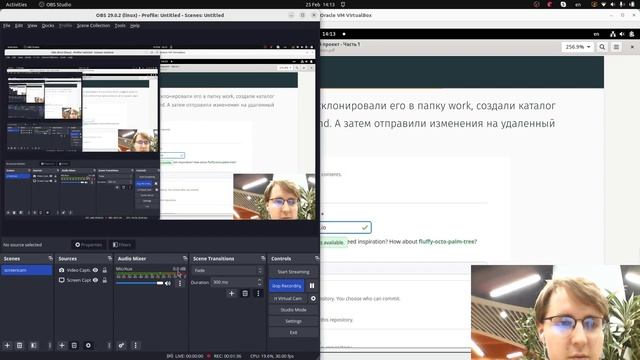
Task: Pop out the Scene Transitions dock
Action: tap(262, 258)
